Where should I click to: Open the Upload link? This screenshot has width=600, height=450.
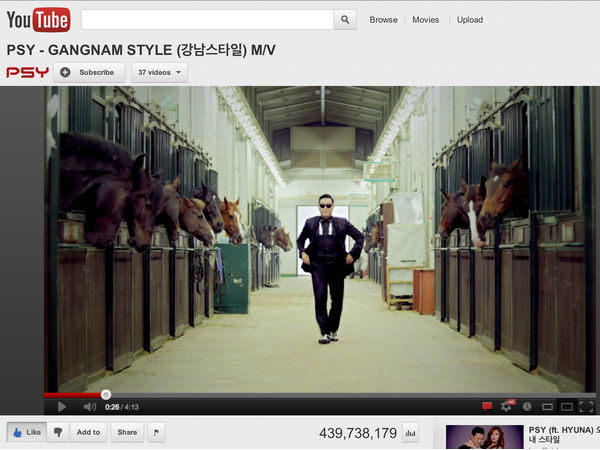pyautogui.click(x=470, y=20)
